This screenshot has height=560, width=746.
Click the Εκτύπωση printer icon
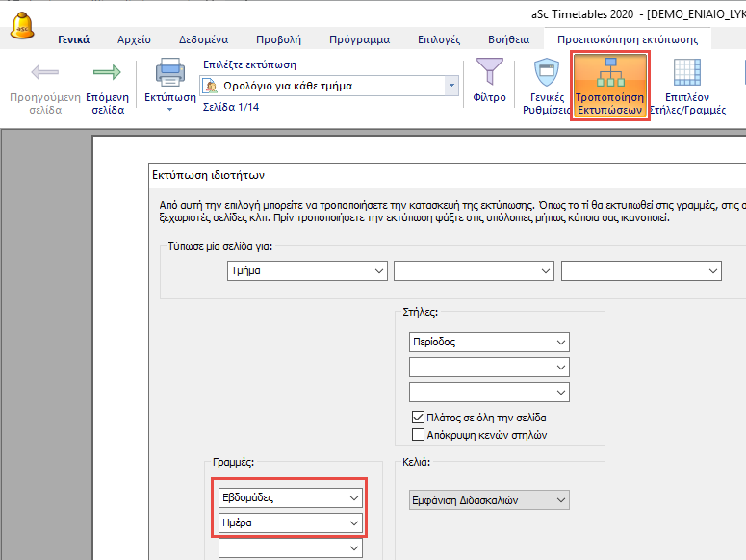[x=169, y=73]
